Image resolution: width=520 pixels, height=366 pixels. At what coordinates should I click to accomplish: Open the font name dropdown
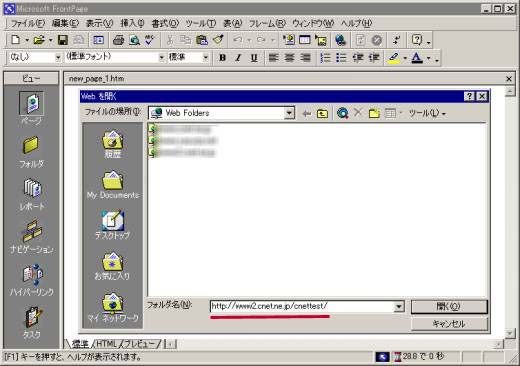162,58
